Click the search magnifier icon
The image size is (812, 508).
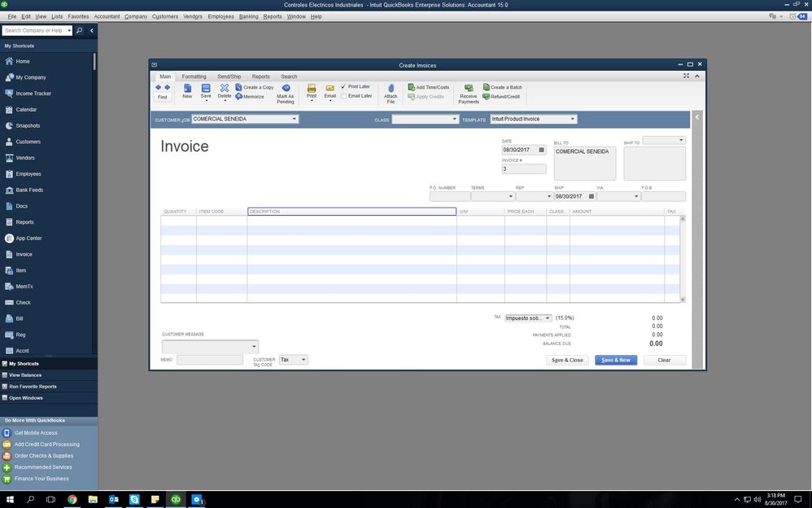click(x=79, y=31)
